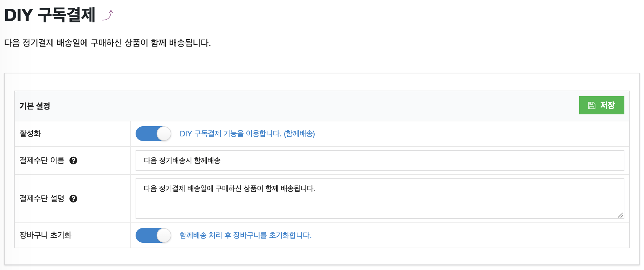Click the 결제수단 이름 label text
This screenshot has height=270, width=644.
pyautogui.click(x=42, y=161)
